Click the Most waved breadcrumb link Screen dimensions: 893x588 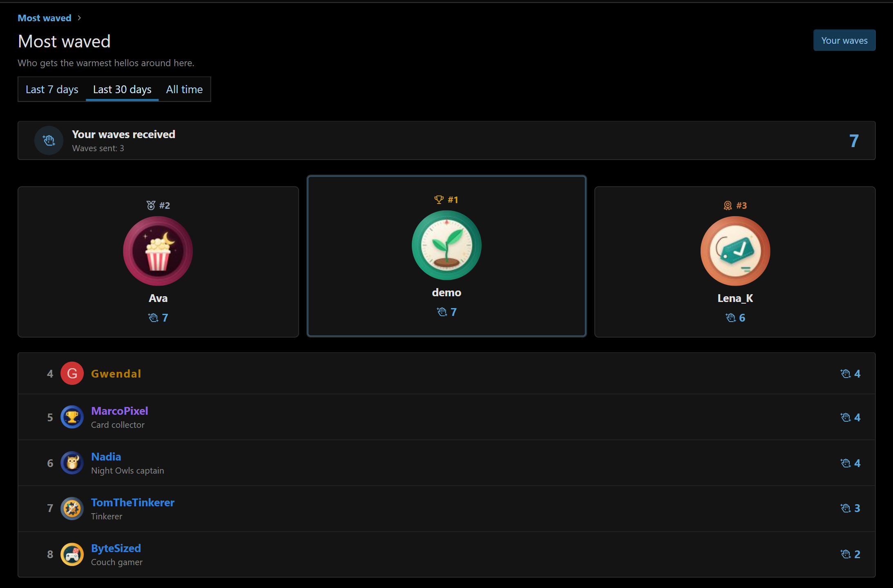(x=45, y=18)
